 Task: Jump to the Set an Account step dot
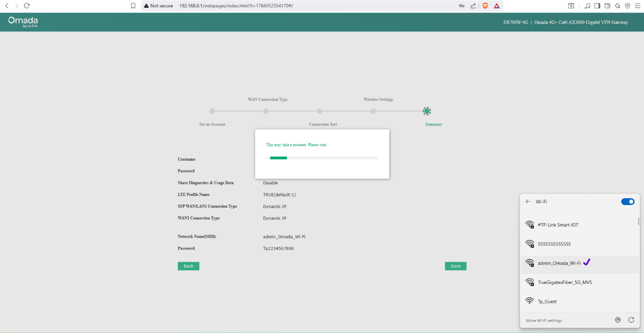click(x=212, y=111)
